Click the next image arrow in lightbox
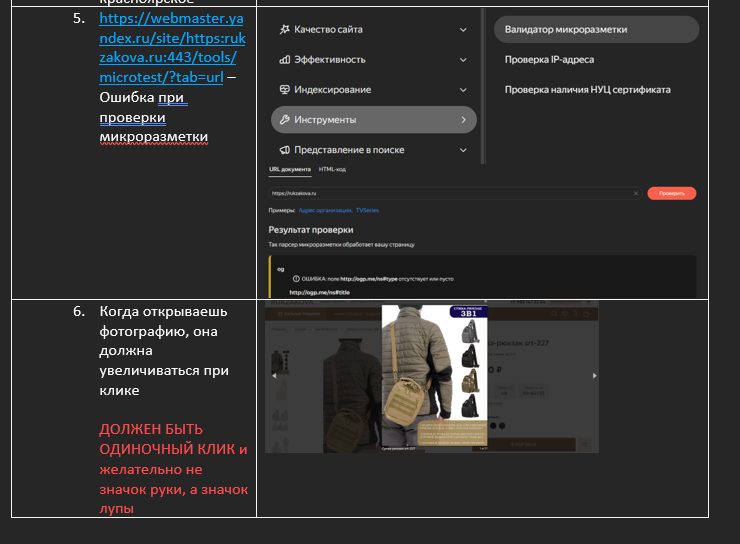The height and width of the screenshot is (544, 740). coord(594,376)
